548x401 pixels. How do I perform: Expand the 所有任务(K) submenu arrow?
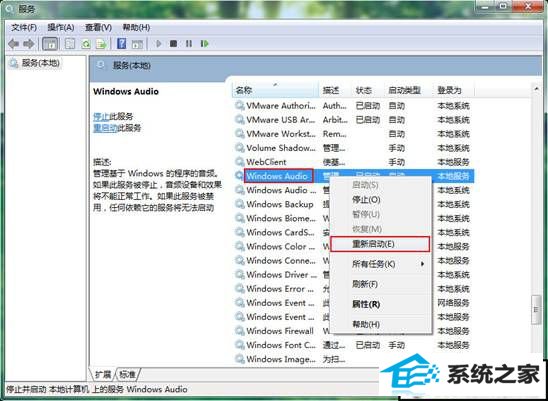pos(422,264)
